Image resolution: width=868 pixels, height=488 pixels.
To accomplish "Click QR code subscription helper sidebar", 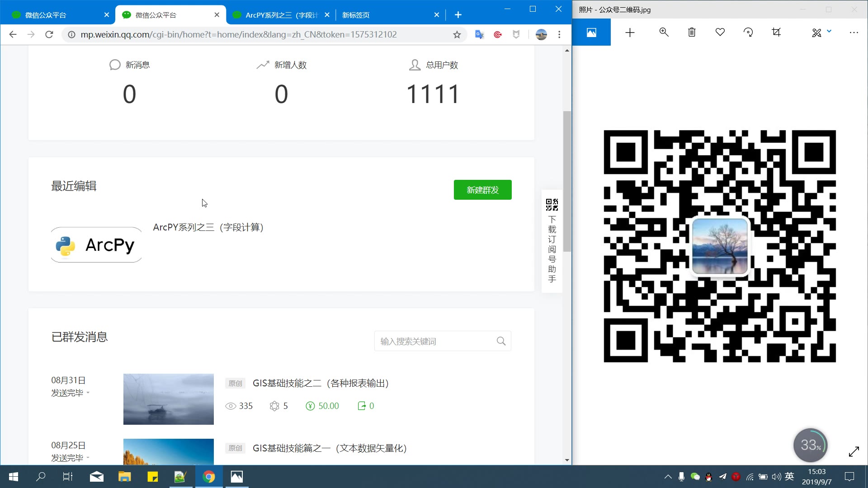I will point(552,241).
